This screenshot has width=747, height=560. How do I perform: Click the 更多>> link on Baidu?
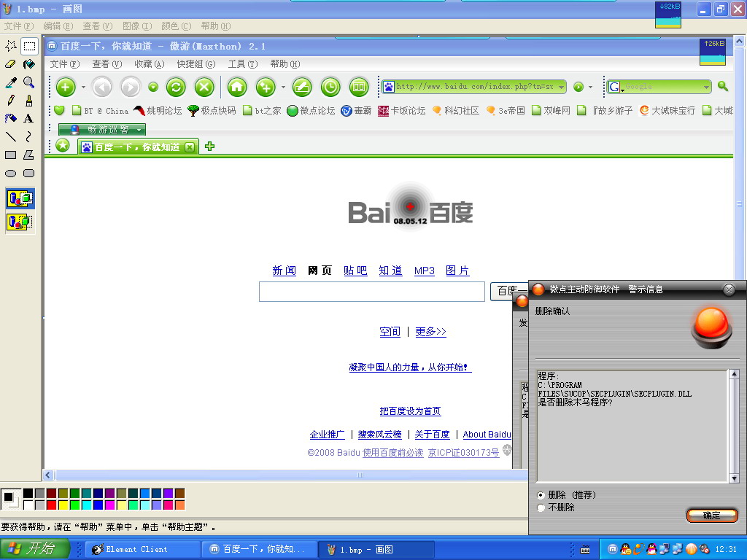click(430, 332)
